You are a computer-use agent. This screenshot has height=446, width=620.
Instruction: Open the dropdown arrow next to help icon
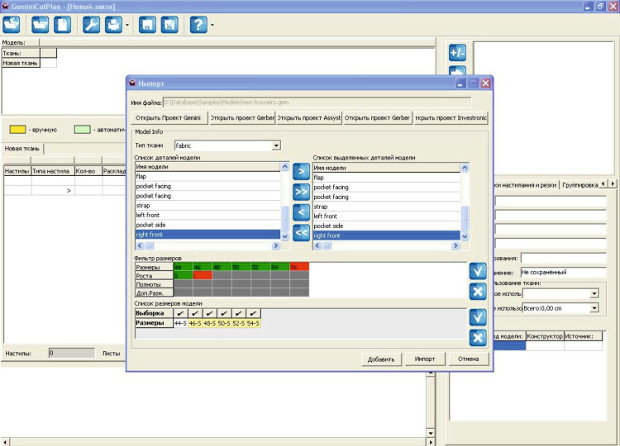[x=213, y=24]
